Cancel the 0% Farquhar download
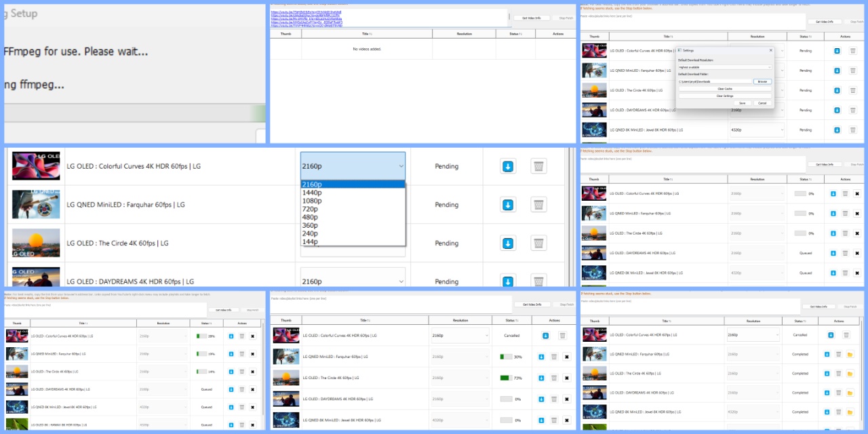The width and height of the screenshot is (868, 434). pos(856,214)
